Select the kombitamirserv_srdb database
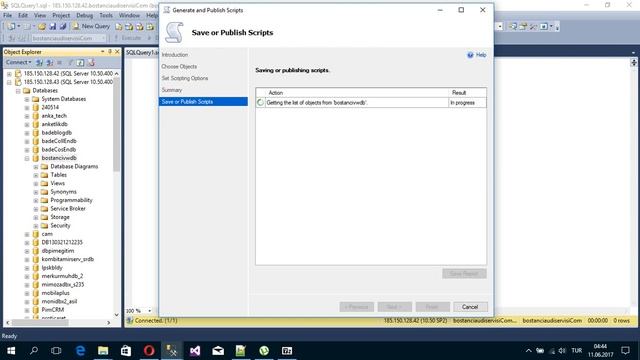The width and height of the screenshot is (640, 360). point(67,259)
